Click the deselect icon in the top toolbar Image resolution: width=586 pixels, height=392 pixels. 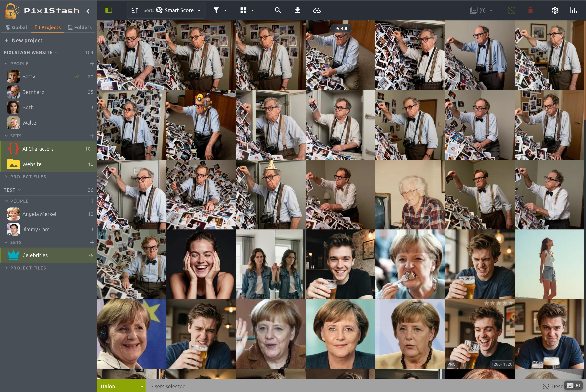pyautogui.click(x=511, y=10)
